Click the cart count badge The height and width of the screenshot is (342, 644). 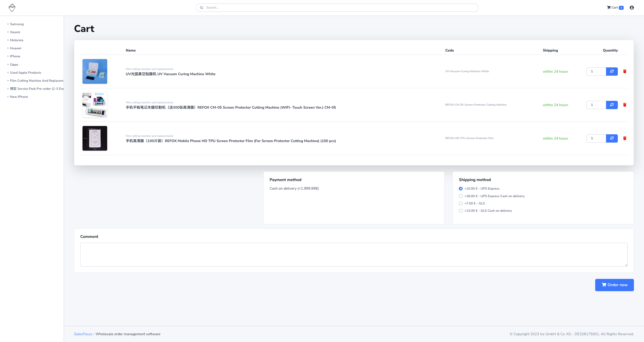point(621,8)
